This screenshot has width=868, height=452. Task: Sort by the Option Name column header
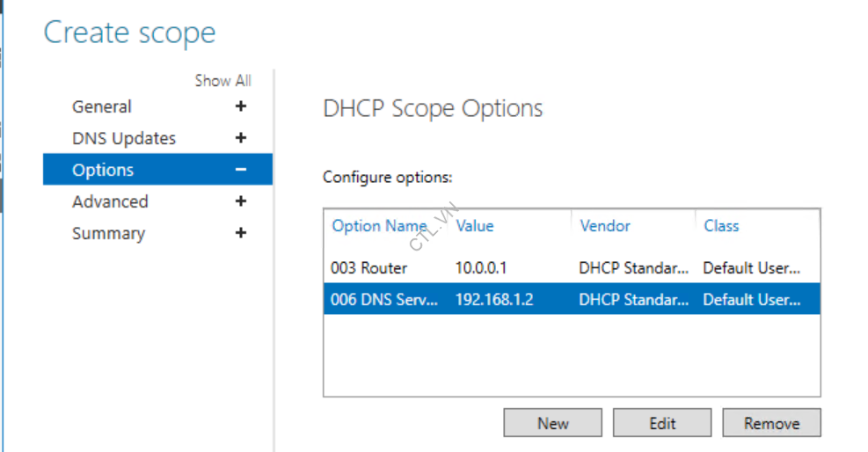[x=379, y=226]
